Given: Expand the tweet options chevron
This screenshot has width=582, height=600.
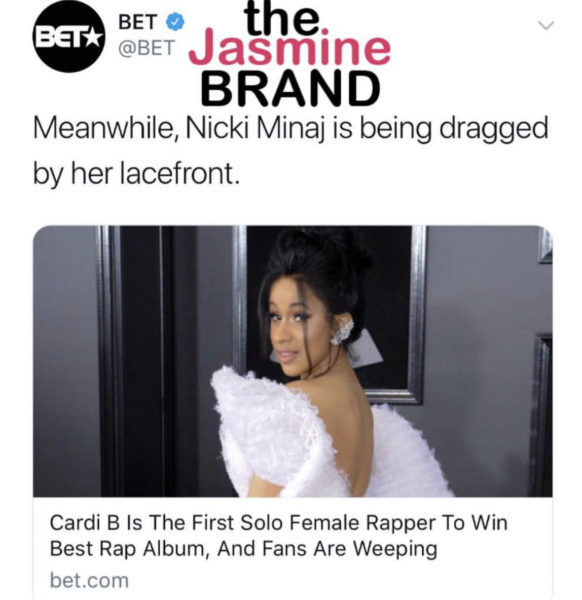Looking at the screenshot, I should [x=546, y=25].
